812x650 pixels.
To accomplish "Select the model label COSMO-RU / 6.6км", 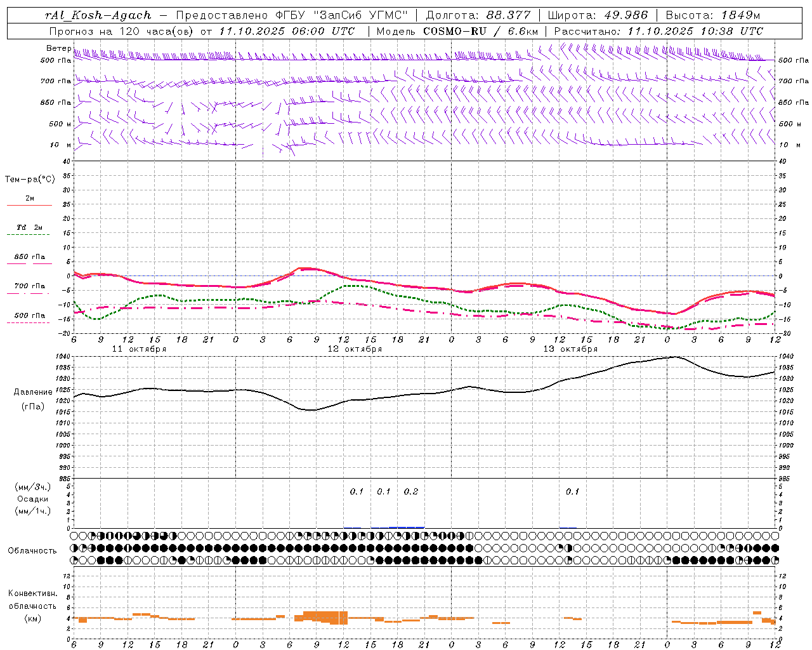I will (x=481, y=31).
